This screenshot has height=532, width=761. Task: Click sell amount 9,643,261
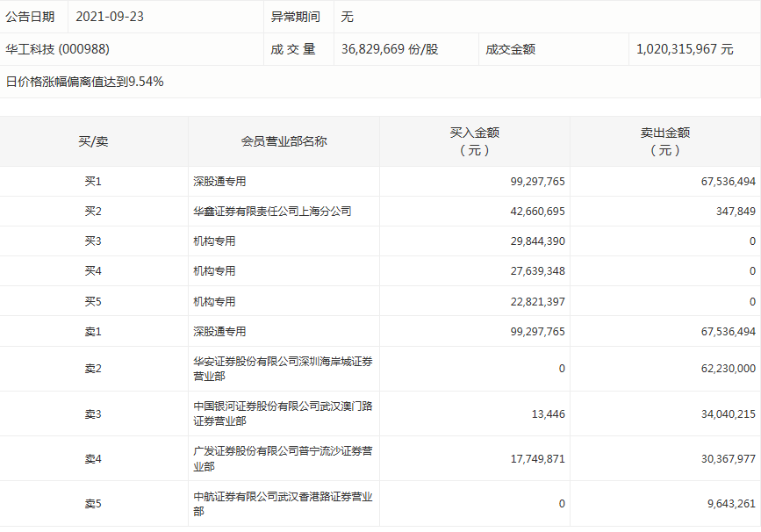pos(731,504)
